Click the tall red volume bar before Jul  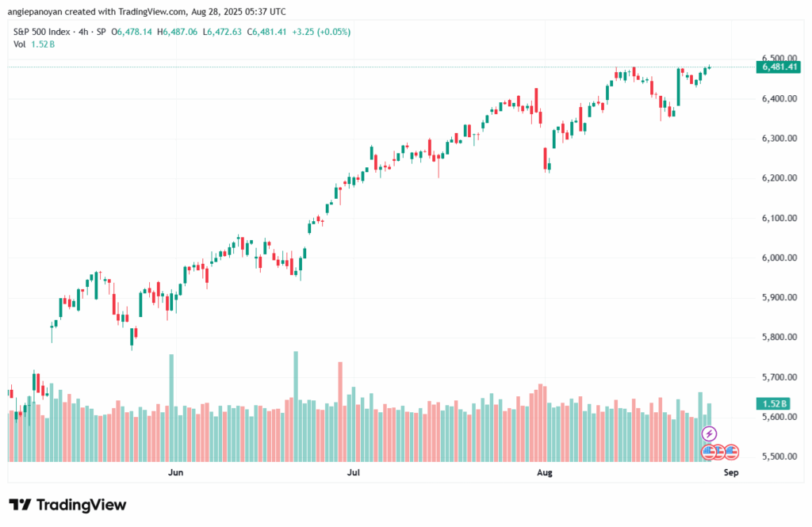tap(340, 411)
